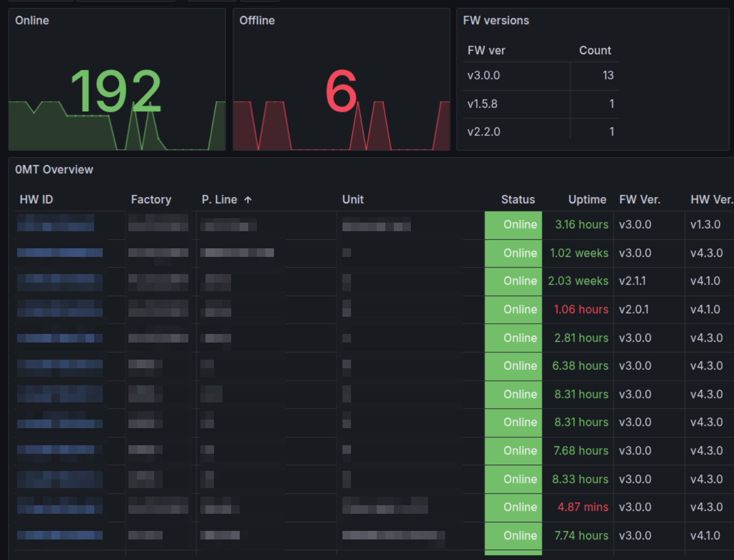Open the OMT Overview panel title
The height and width of the screenshot is (560, 734).
click(x=54, y=170)
